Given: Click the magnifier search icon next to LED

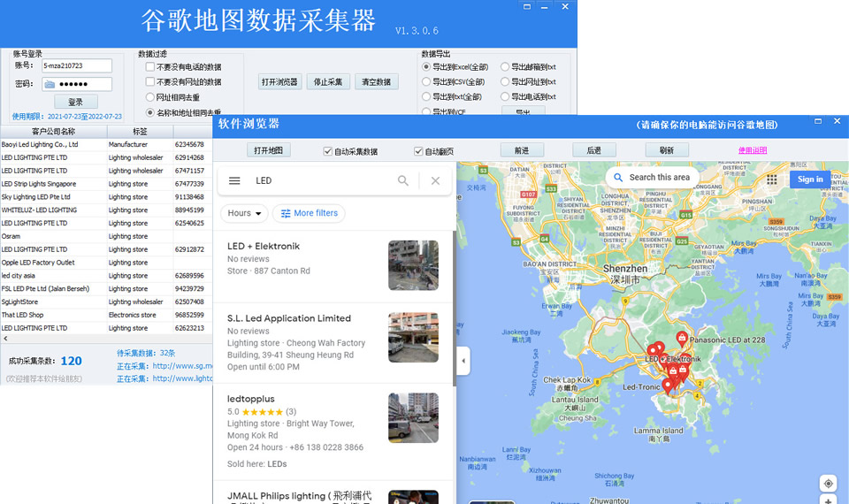Looking at the screenshot, I should [x=403, y=180].
